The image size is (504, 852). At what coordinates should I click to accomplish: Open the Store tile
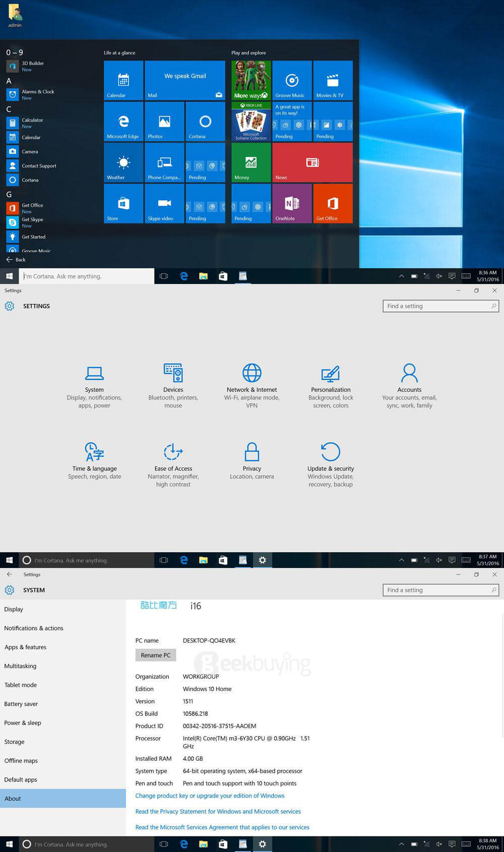[x=123, y=203]
